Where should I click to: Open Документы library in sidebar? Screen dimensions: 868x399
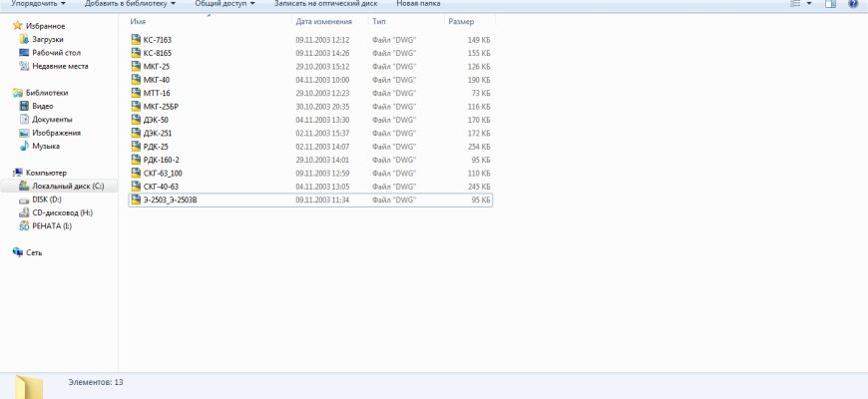[51, 119]
